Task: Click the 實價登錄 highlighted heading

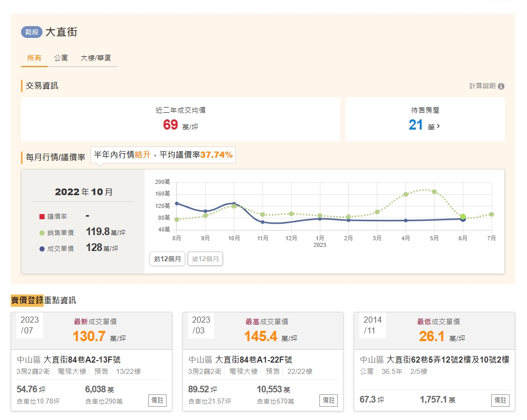Action: 27,300
